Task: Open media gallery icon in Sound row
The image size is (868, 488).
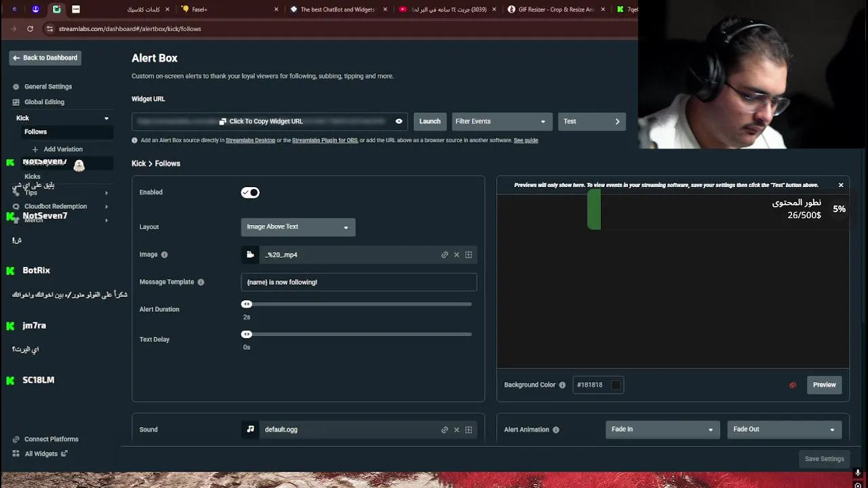Action: click(469, 430)
